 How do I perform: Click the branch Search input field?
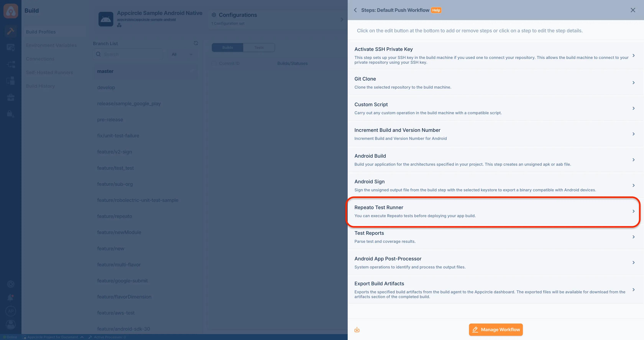click(x=128, y=54)
